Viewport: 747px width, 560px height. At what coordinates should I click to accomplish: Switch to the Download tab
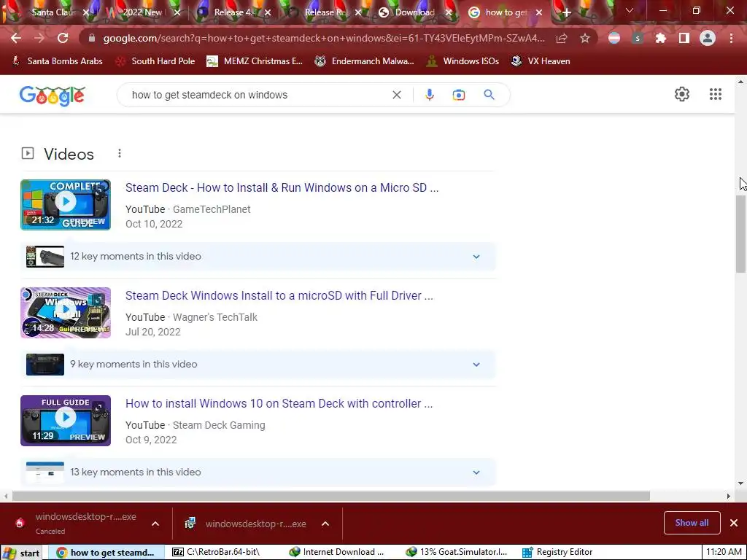point(414,12)
